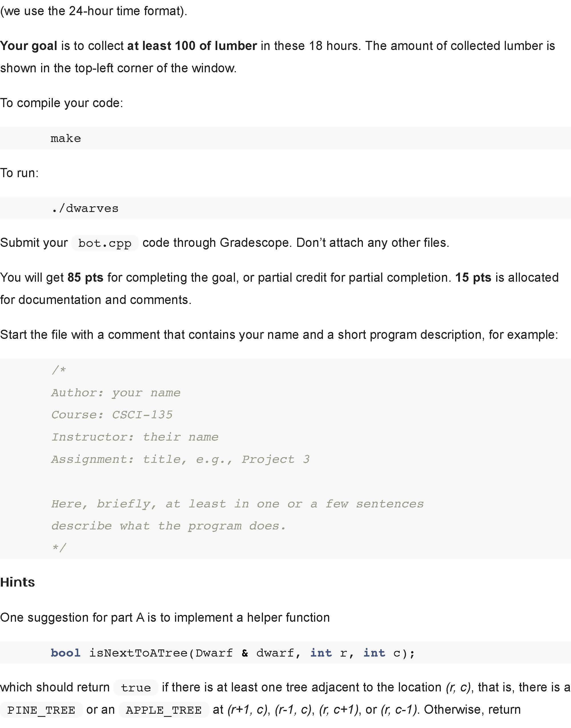The image size is (571, 728).
Task: Click the "Assignment: title, e.g., Project 3" line
Action: [180, 459]
